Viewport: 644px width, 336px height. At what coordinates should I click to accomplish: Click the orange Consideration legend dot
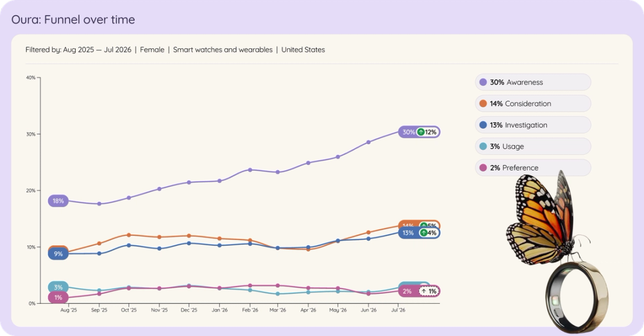pyautogui.click(x=483, y=104)
